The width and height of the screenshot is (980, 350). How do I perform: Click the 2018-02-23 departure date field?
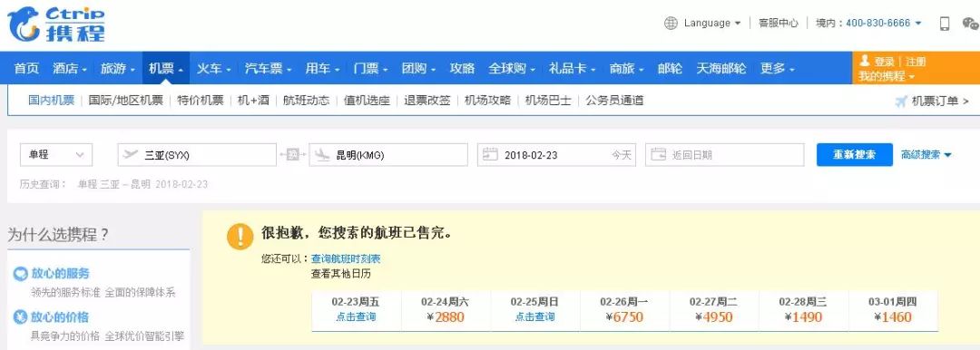pyautogui.click(x=556, y=155)
